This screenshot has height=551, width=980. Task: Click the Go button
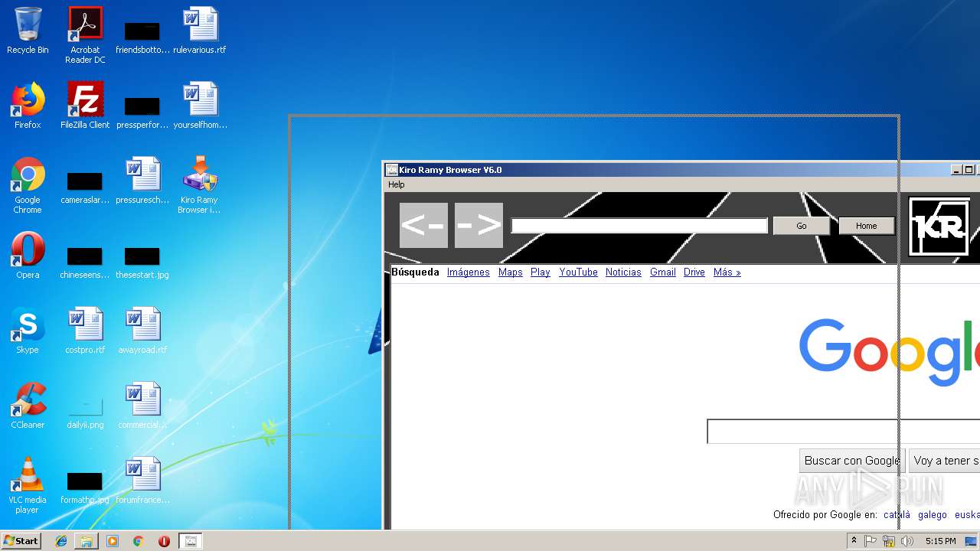802,226
